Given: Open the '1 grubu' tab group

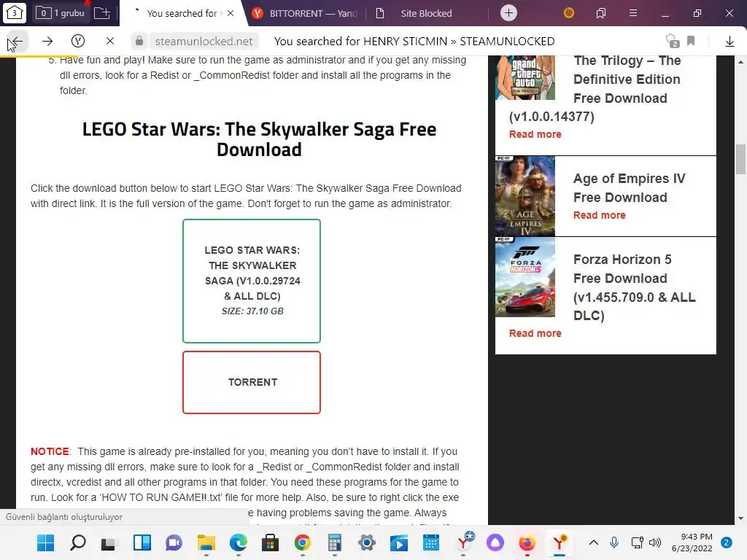Looking at the screenshot, I should tap(61, 13).
